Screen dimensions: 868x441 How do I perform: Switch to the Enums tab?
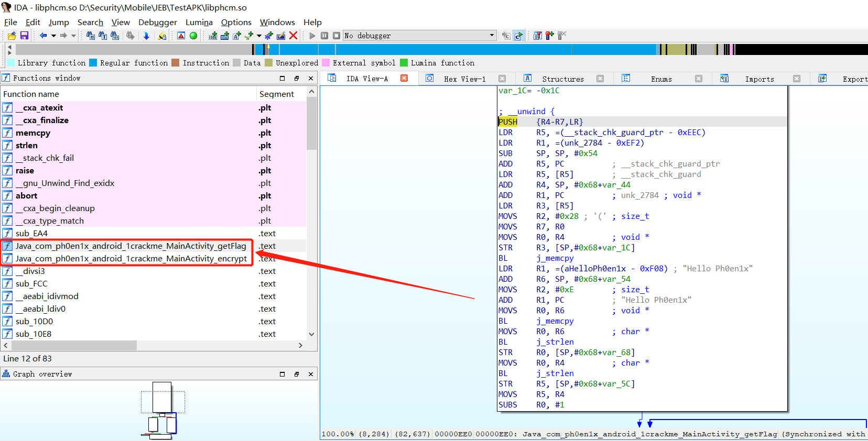(x=661, y=79)
